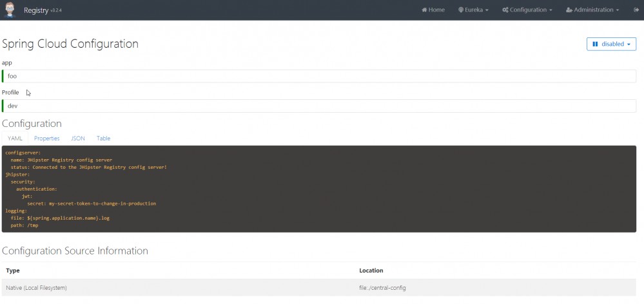Click the sign out icon

click(636, 10)
